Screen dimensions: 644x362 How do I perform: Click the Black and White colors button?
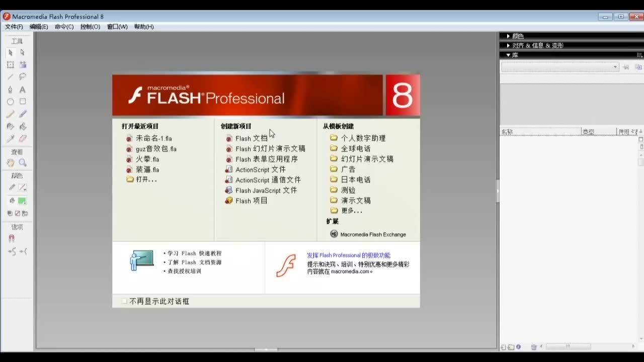click(x=10, y=213)
